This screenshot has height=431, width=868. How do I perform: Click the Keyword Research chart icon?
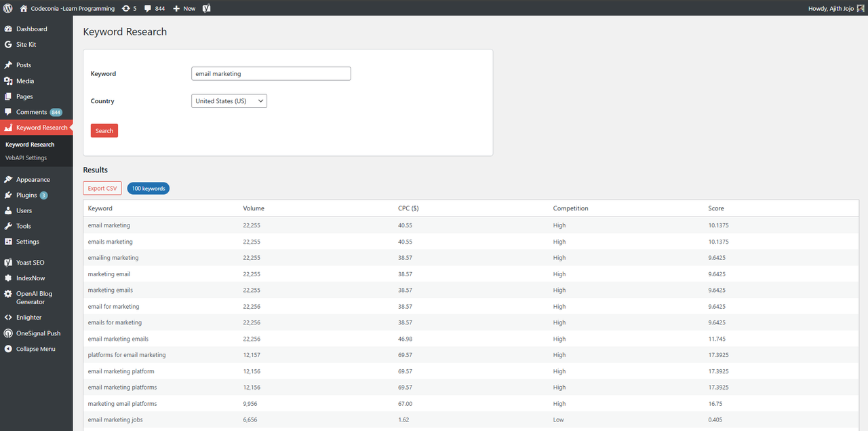click(8, 128)
